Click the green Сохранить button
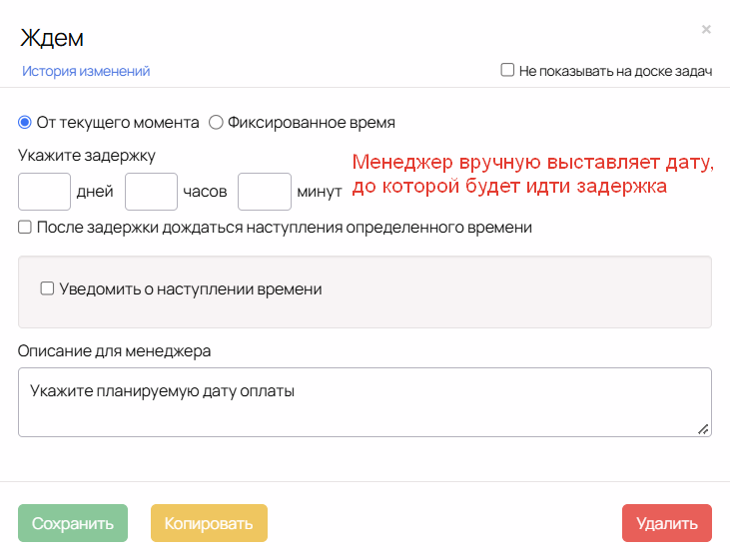The width and height of the screenshot is (733, 560). (x=73, y=523)
